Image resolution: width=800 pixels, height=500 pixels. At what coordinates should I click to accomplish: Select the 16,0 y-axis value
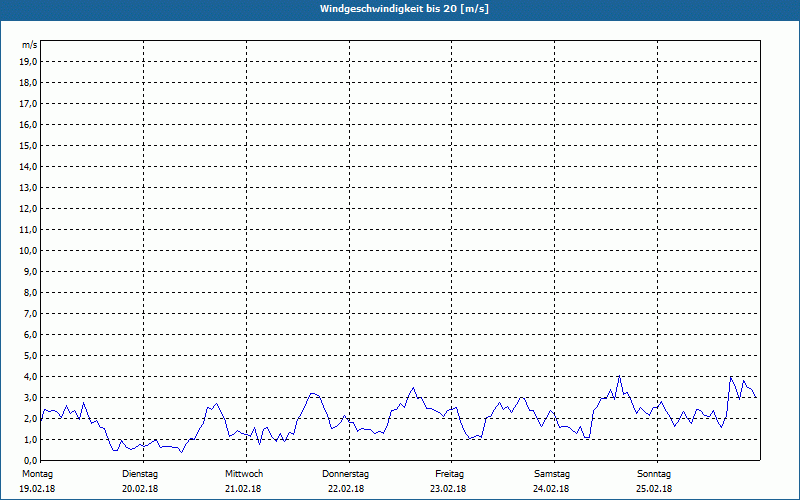click(x=28, y=124)
